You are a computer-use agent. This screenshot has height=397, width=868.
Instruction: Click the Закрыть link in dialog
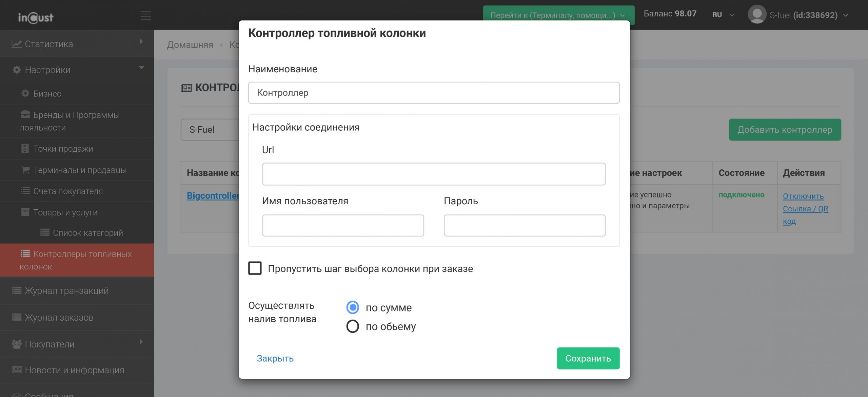(275, 358)
